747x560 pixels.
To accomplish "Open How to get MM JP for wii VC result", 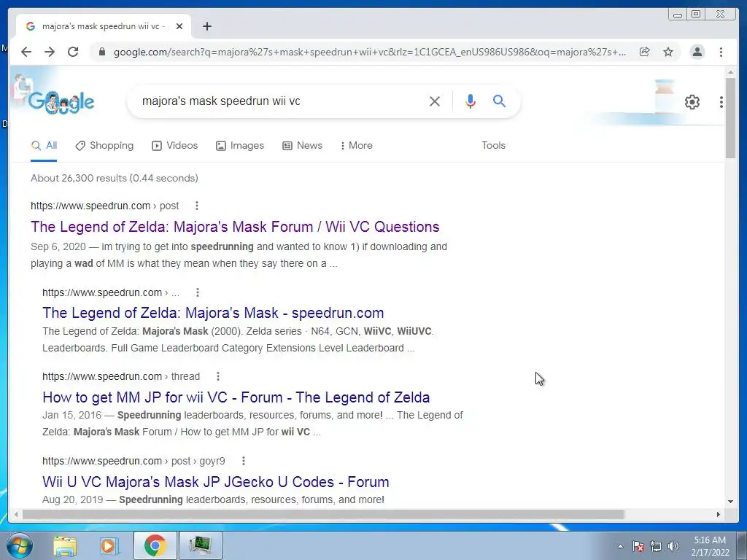I will point(236,397).
